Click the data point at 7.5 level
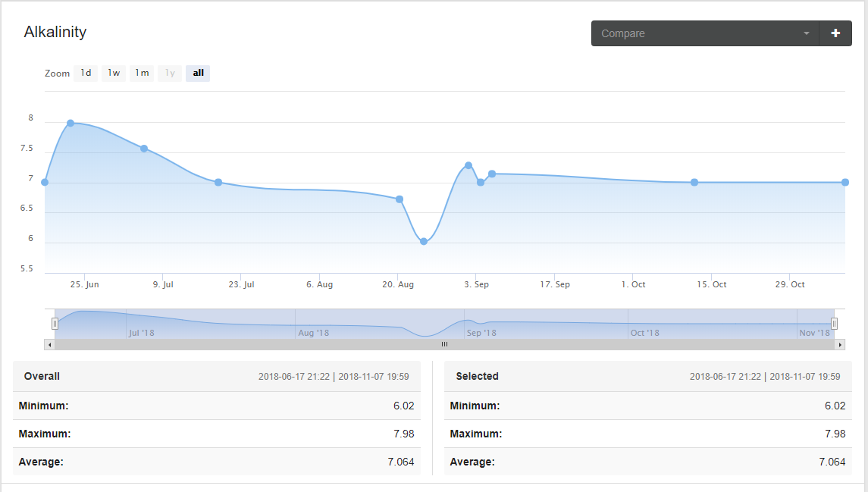The width and height of the screenshot is (868, 492). tap(144, 149)
